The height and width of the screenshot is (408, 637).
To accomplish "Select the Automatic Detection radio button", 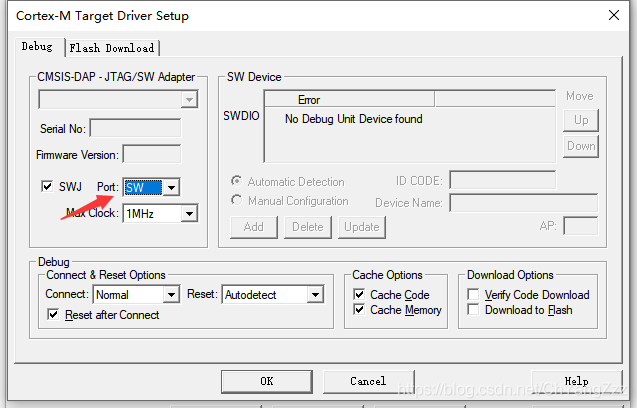I will click(x=236, y=181).
